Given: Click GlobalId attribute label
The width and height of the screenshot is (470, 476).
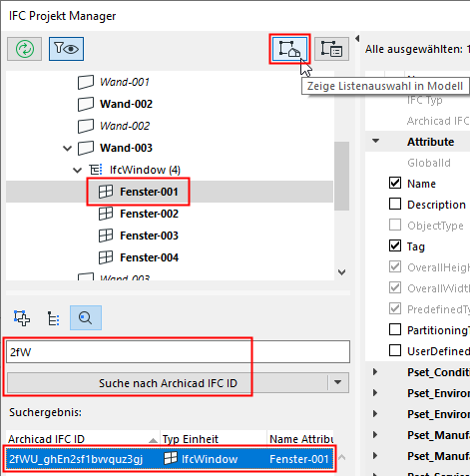Looking at the screenshot, I should (429, 163).
